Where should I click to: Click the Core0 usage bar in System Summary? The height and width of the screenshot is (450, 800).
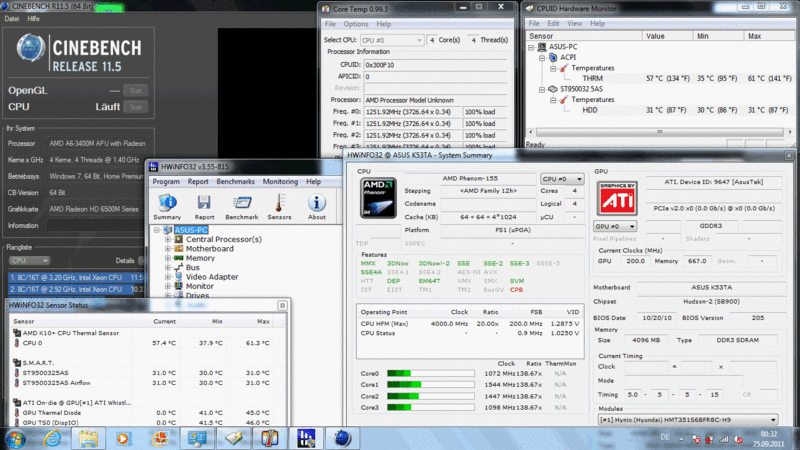click(x=430, y=373)
